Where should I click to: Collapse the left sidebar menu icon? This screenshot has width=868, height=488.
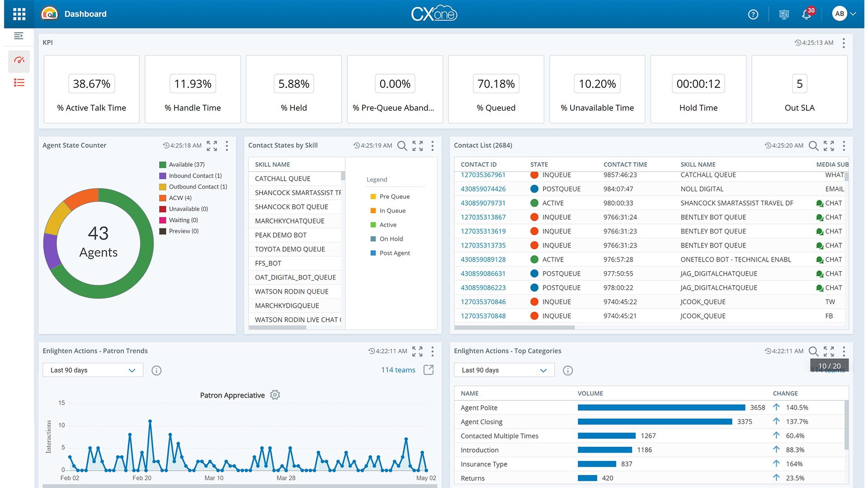click(19, 36)
